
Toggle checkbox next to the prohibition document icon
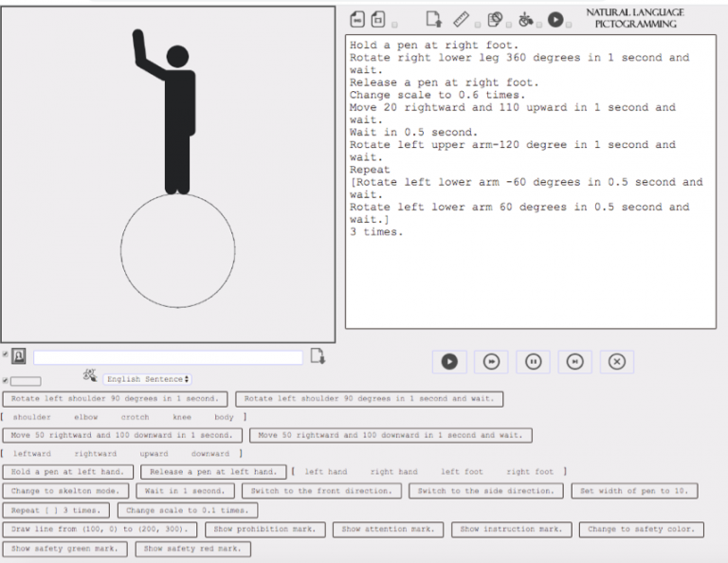point(509,25)
